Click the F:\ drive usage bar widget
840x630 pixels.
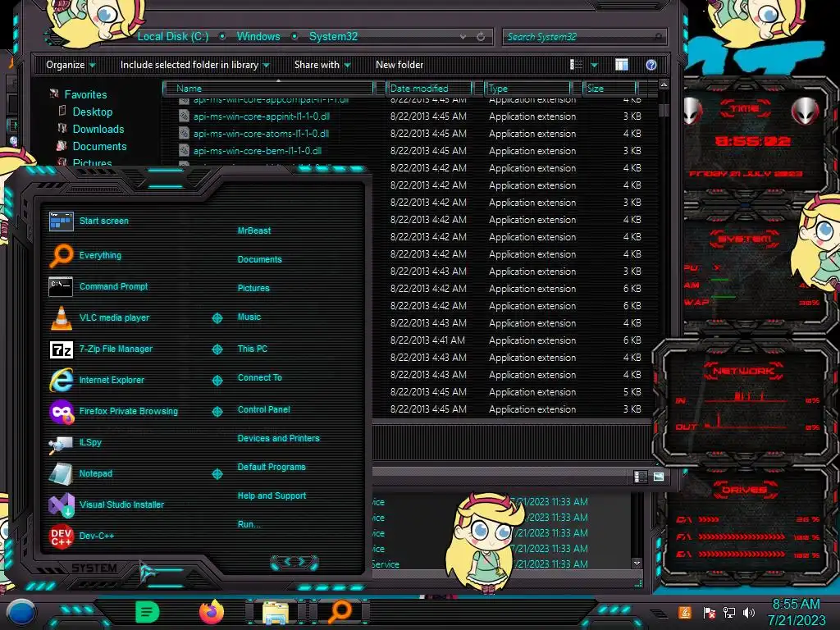point(747,536)
